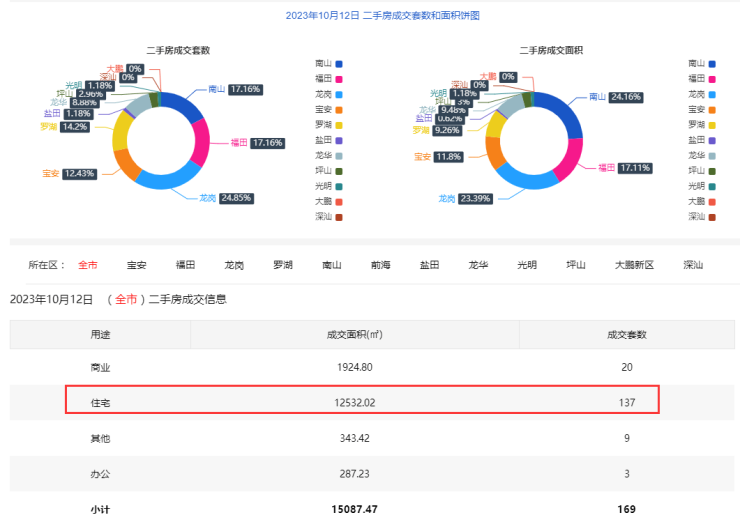Click the 成交套数 column header
740x529 pixels.
click(626, 334)
